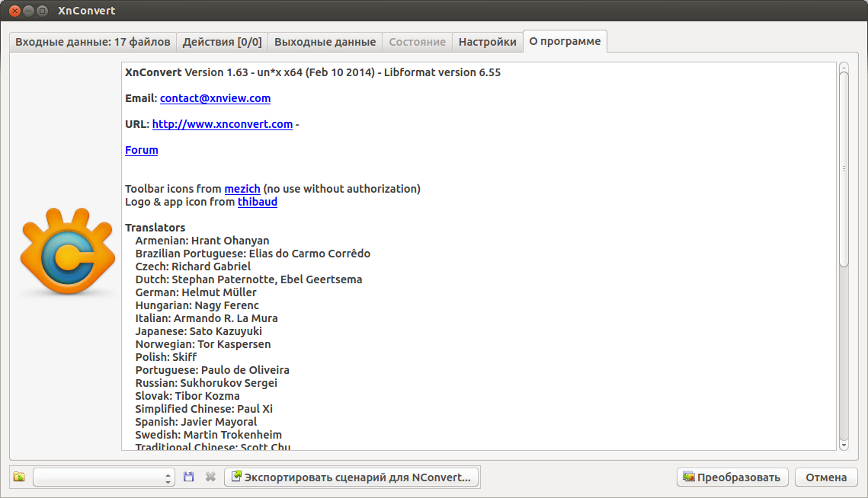Click the XnConvert Version 1.63 line
This screenshot has width=868, height=498.
coord(312,72)
